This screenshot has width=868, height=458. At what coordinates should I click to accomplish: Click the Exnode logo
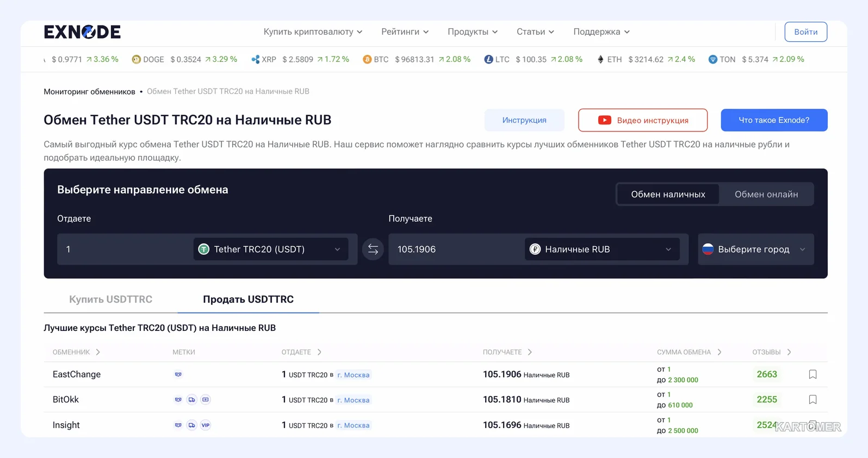82,32
